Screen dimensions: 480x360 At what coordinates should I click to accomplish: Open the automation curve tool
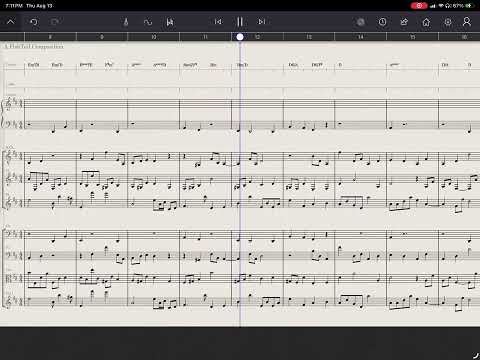click(x=148, y=22)
